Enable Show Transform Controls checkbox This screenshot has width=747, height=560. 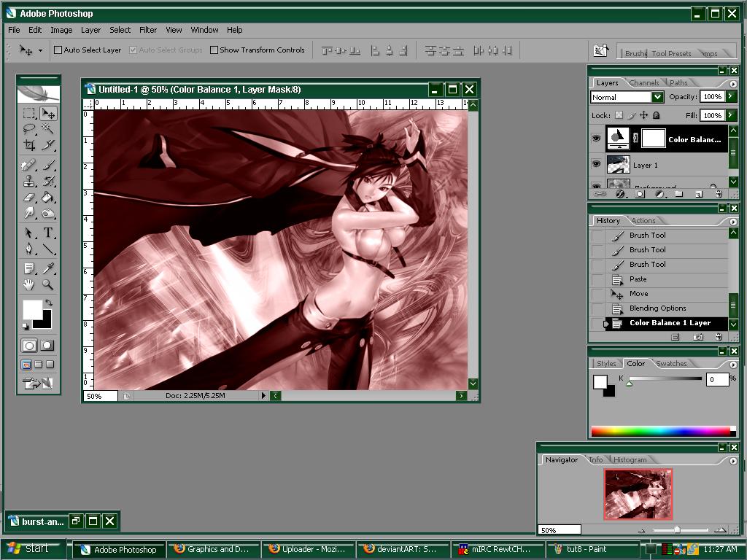(214, 50)
